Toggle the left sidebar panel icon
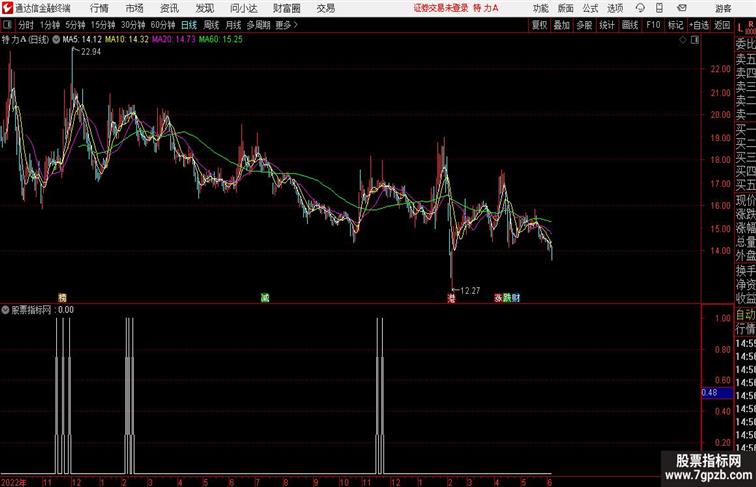 pyautogui.click(x=7, y=25)
